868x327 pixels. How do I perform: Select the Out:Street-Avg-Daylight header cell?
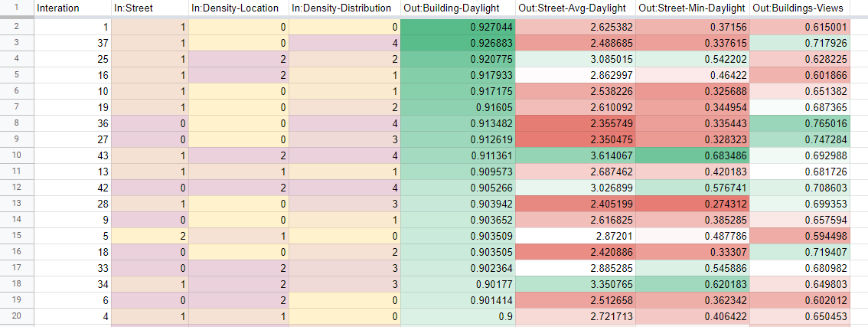575,8
